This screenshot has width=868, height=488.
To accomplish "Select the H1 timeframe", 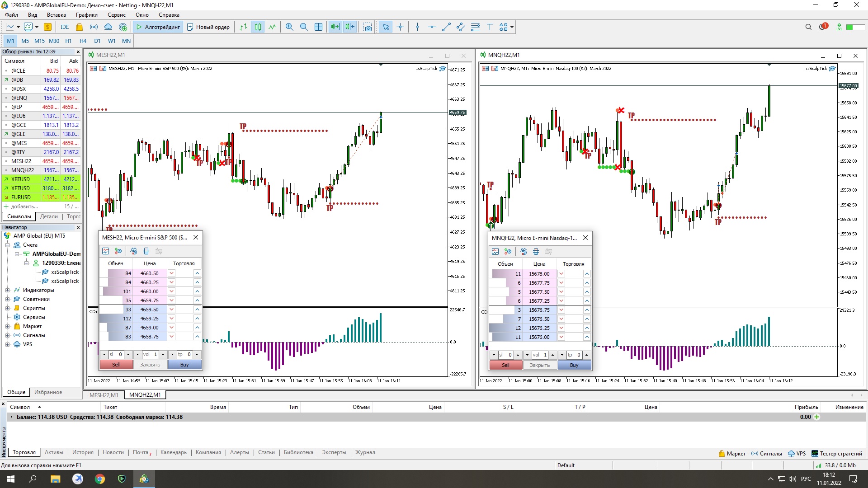I will pos(68,41).
